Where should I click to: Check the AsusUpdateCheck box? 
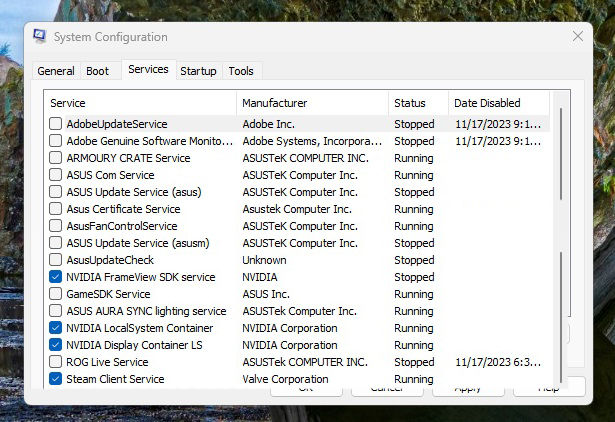coord(55,260)
